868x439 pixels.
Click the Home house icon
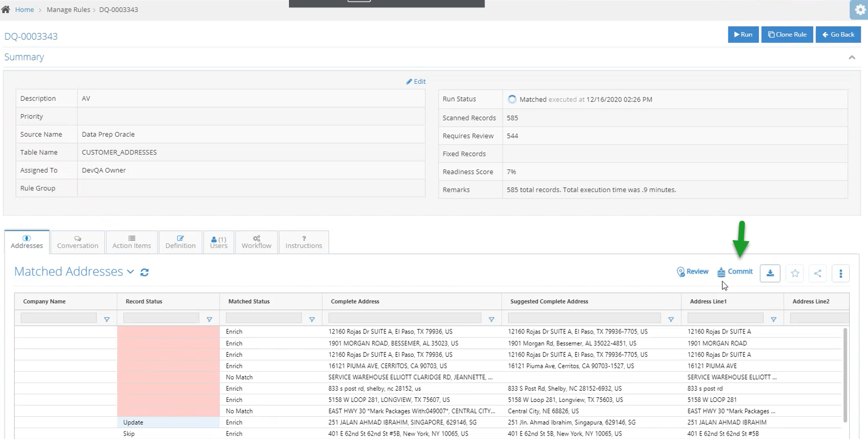[x=6, y=10]
